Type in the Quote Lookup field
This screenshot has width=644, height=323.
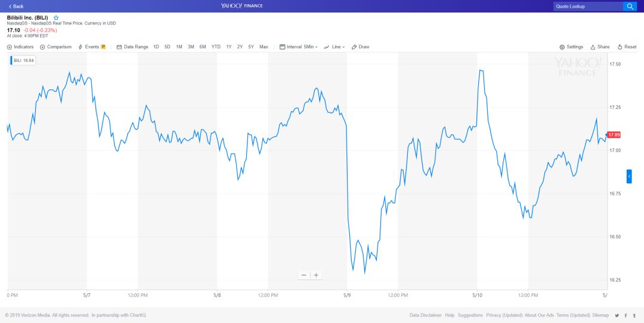pyautogui.click(x=587, y=6)
